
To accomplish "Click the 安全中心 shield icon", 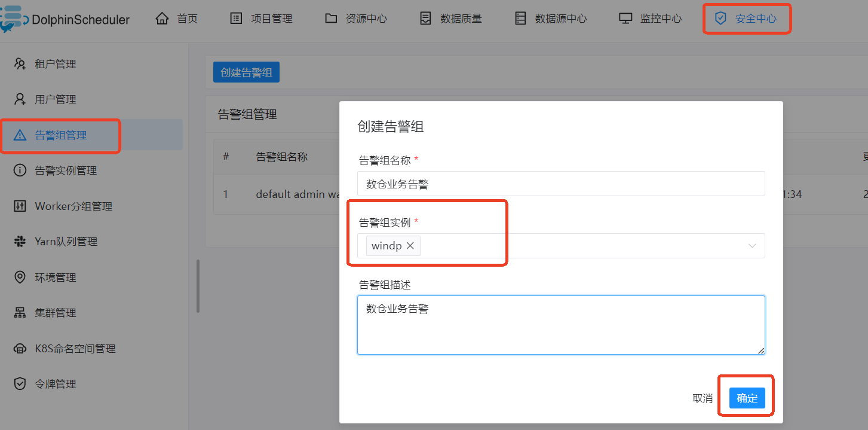I will (720, 19).
